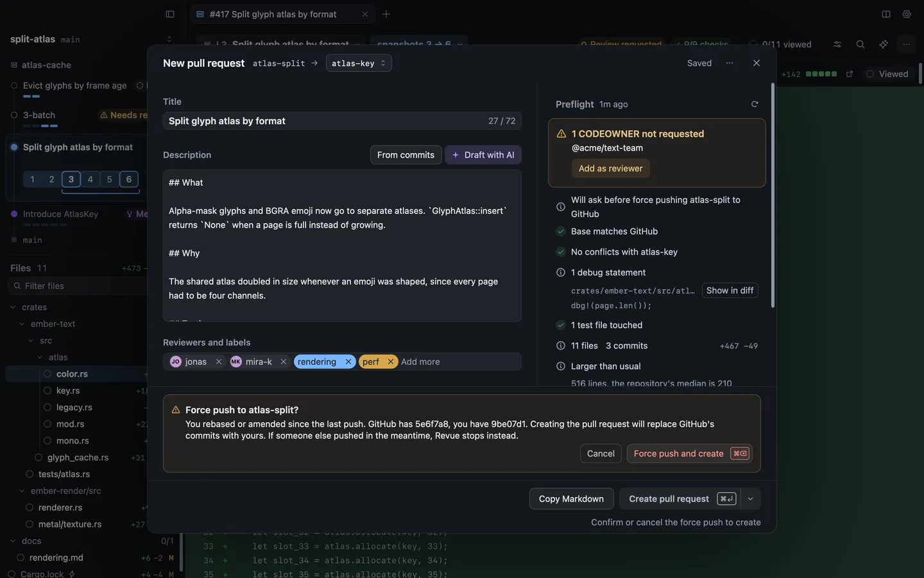Toggle the sidebar panel icon
The height and width of the screenshot is (578, 924).
click(170, 14)
